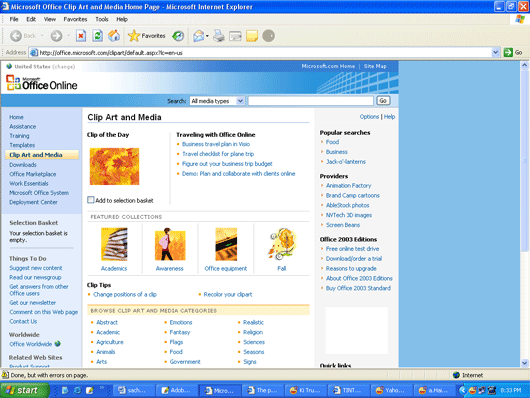Click the Clip of the Day leaves image
530x398 pixels.
[114, 166]
